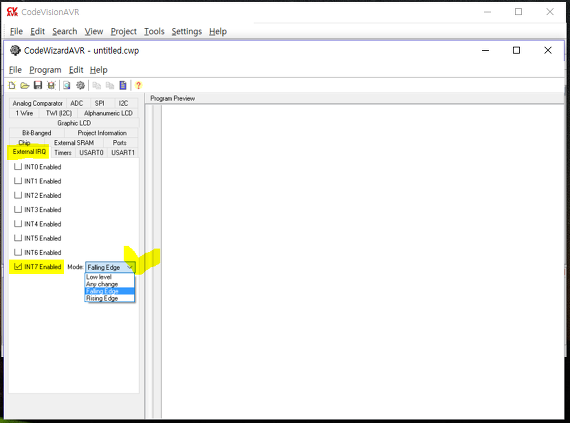570x423 pixels.
Task: Enable the INT3 interrupt checkbox
Action: pos(18,209)
